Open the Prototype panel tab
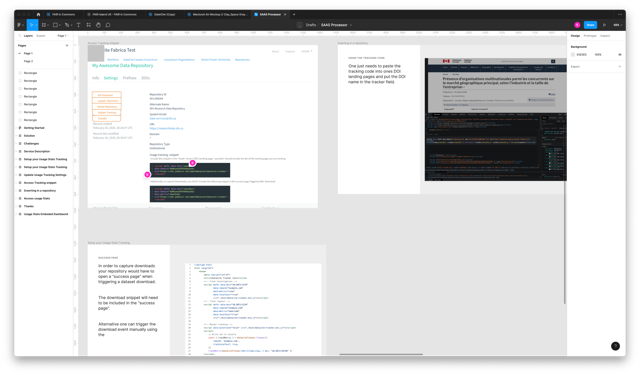This screenshot has width=640, height=375. tap(590, 36)
